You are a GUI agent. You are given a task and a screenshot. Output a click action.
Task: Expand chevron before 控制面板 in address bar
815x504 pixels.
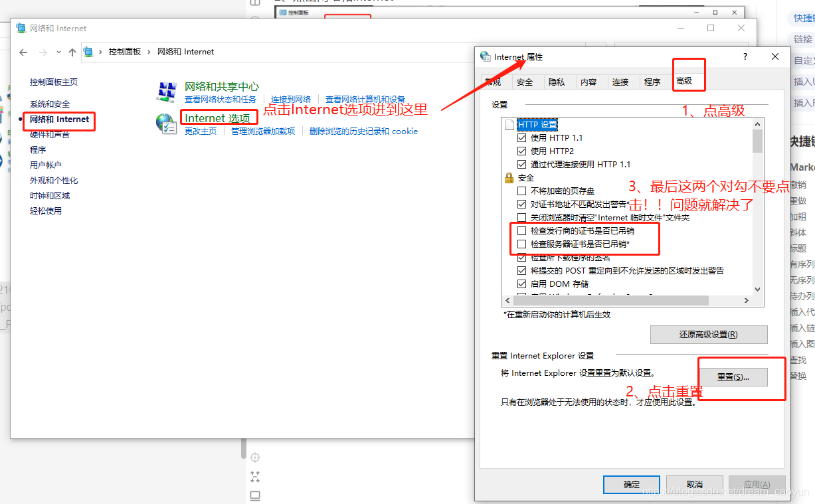101,52
